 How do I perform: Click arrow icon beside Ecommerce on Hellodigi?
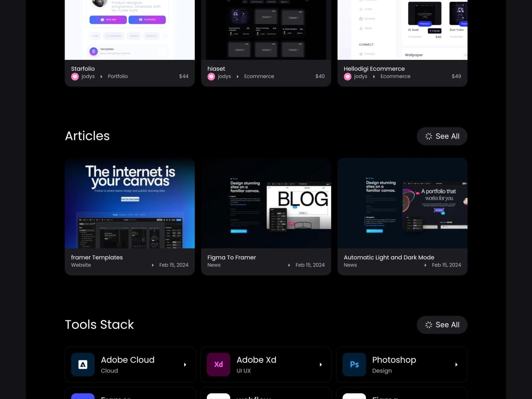pyautogui.click(x=374, y=76)
